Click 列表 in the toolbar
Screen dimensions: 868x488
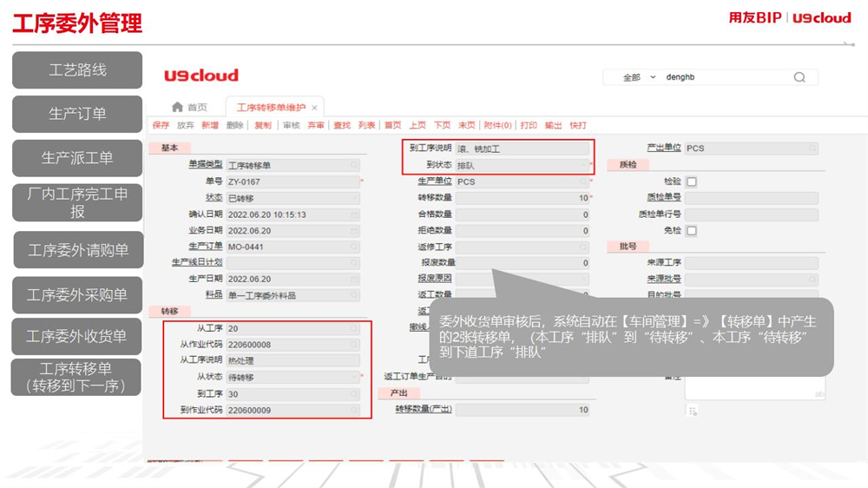[x=366, y=125]
